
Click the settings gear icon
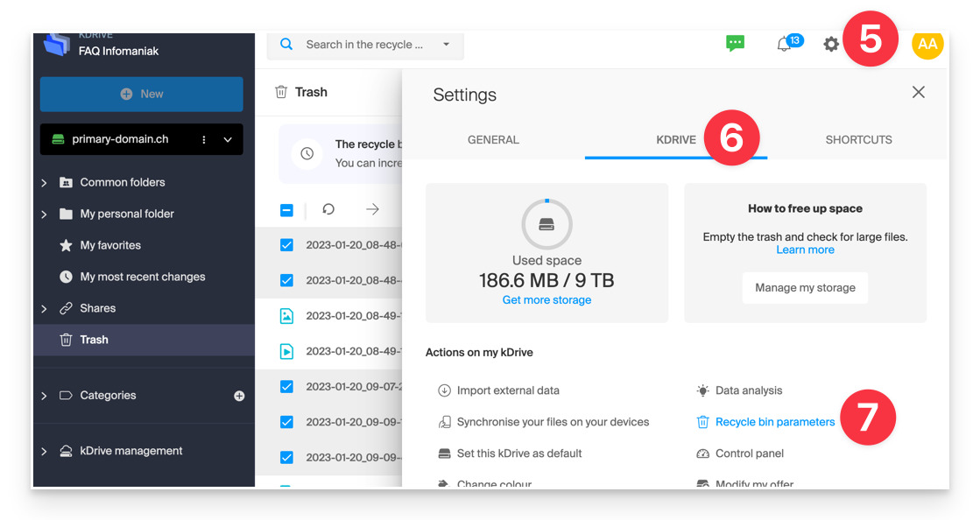point(830,43)
